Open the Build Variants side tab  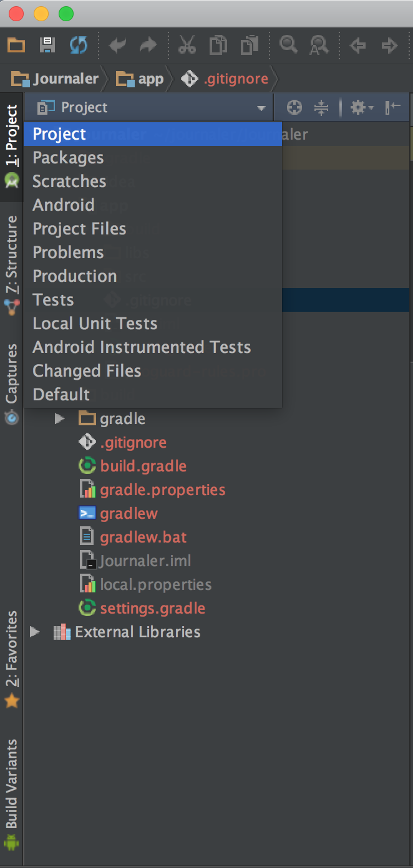click(x=12, y=795)
